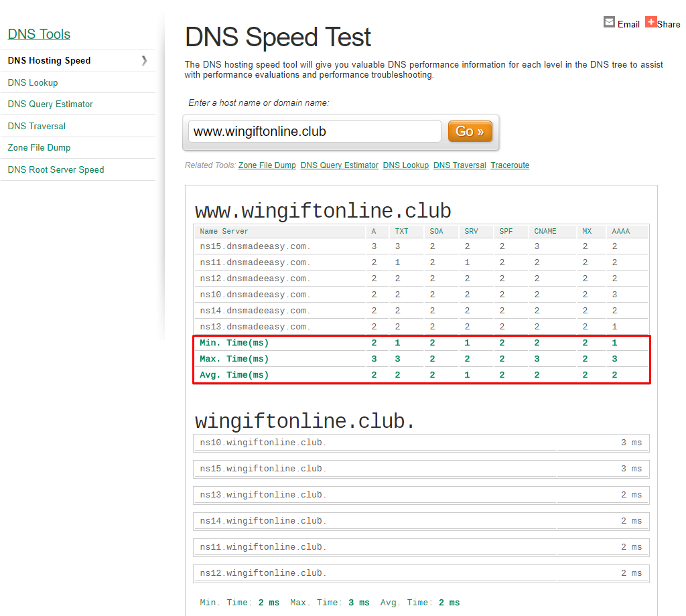Screen dimensions: 686x616
Task: Open the Traceroute related tool link
Action: tap(510, 165)
